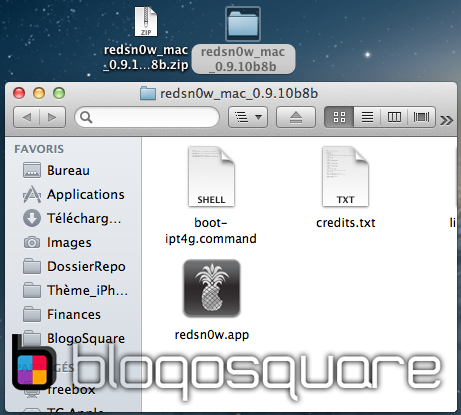Close the Finder window with red button
Screen dimensions: 461x415
pos(19,93)
